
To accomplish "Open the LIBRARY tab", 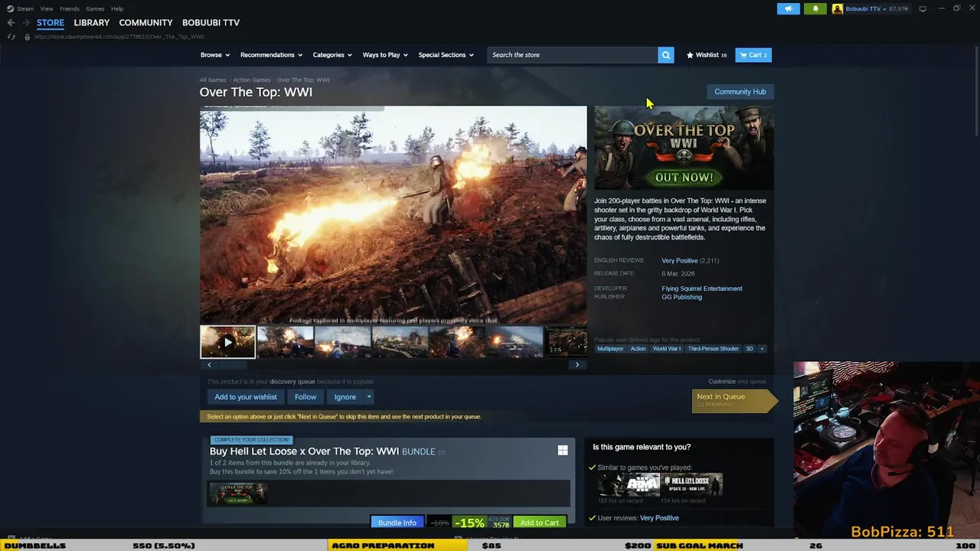I will (91, 23).
